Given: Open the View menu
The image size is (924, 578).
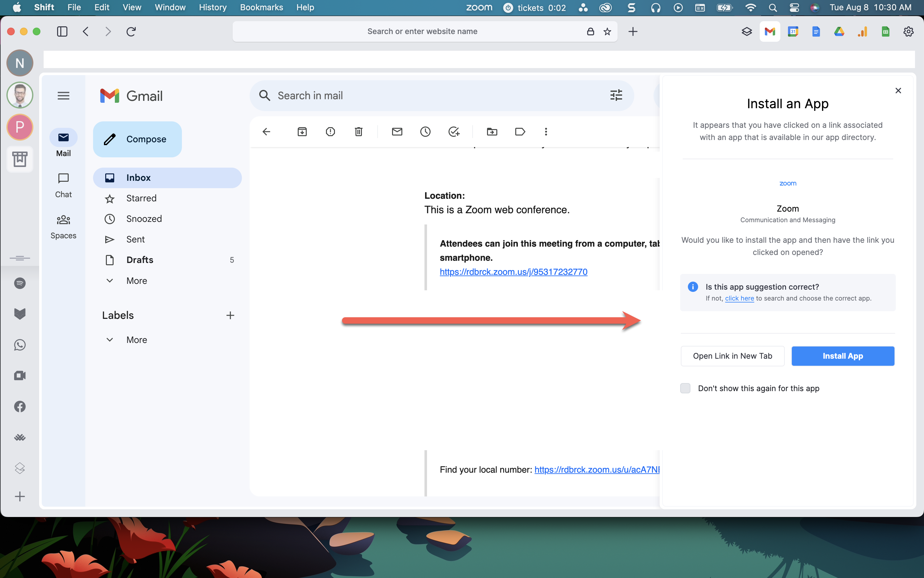Looking at the screenshot, I should [x=132, y=7].
